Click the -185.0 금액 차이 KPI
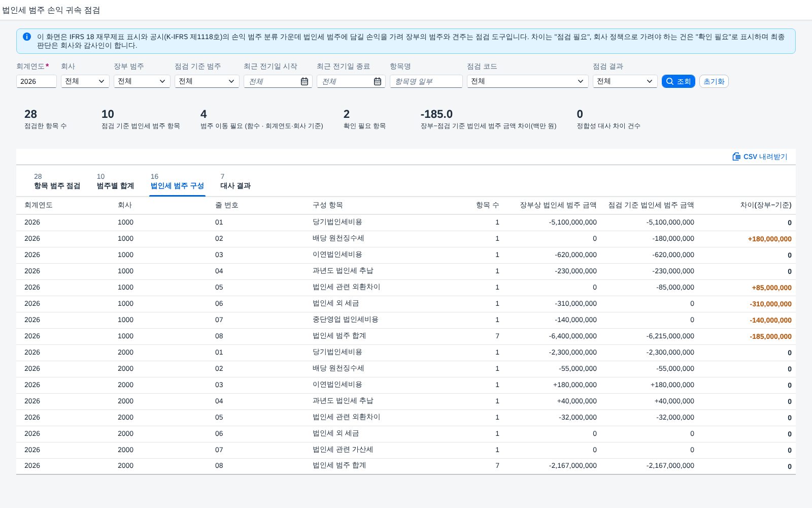Image resolution: width=812 pixels, height=508 pixels. tap(436, 114)
